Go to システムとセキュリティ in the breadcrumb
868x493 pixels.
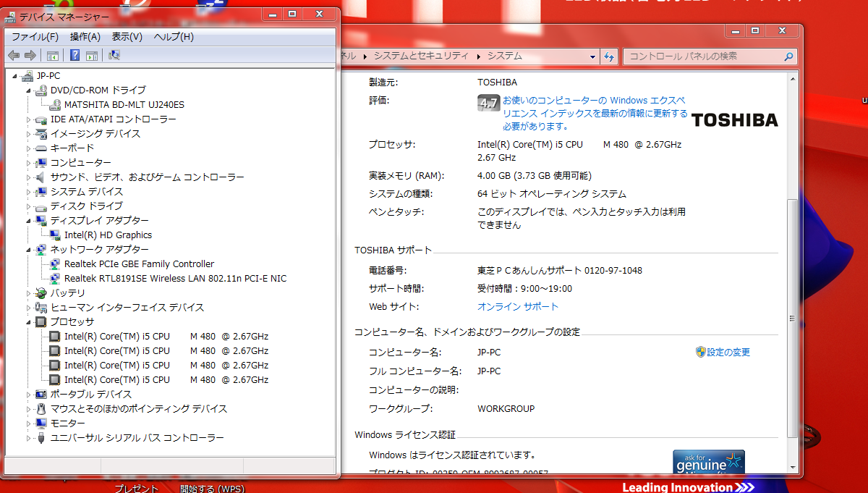[x=421, y=56]
